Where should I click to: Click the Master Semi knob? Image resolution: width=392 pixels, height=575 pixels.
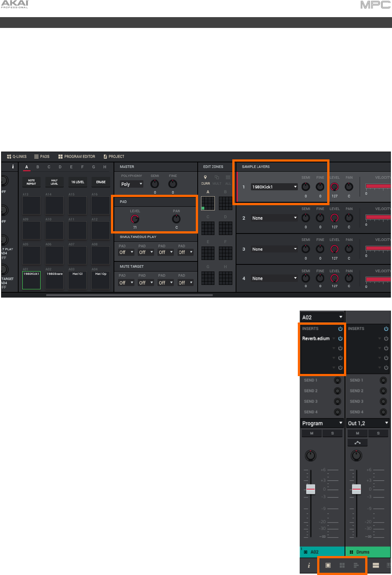(x=154, y=184)
